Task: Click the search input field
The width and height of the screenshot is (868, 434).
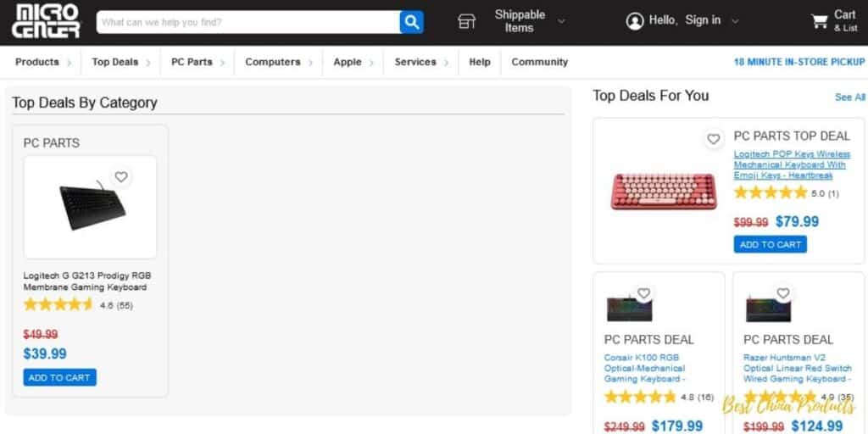Action: point(248,22)
